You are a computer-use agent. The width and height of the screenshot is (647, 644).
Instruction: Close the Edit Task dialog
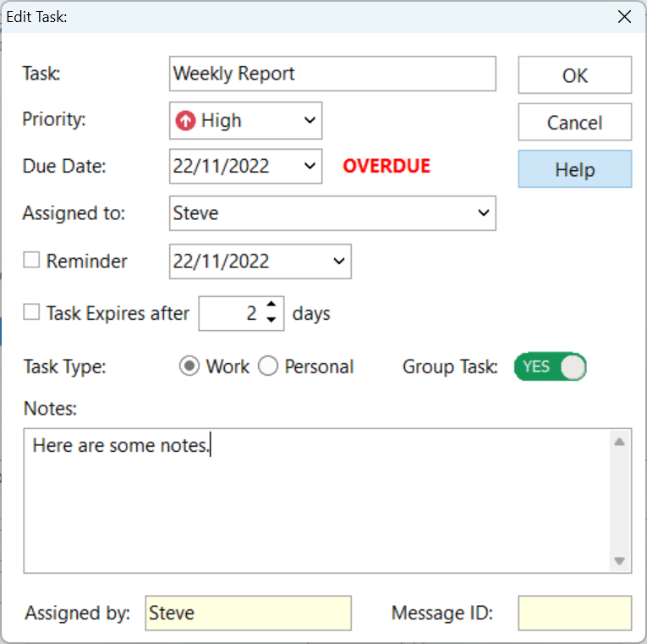624,17
